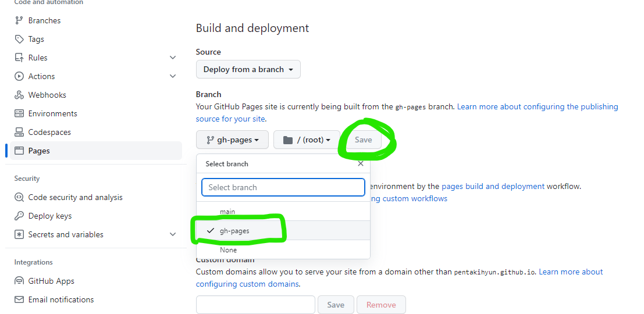
Task: Expand the Actions submenu chevron
Action: tap(173, 76)
